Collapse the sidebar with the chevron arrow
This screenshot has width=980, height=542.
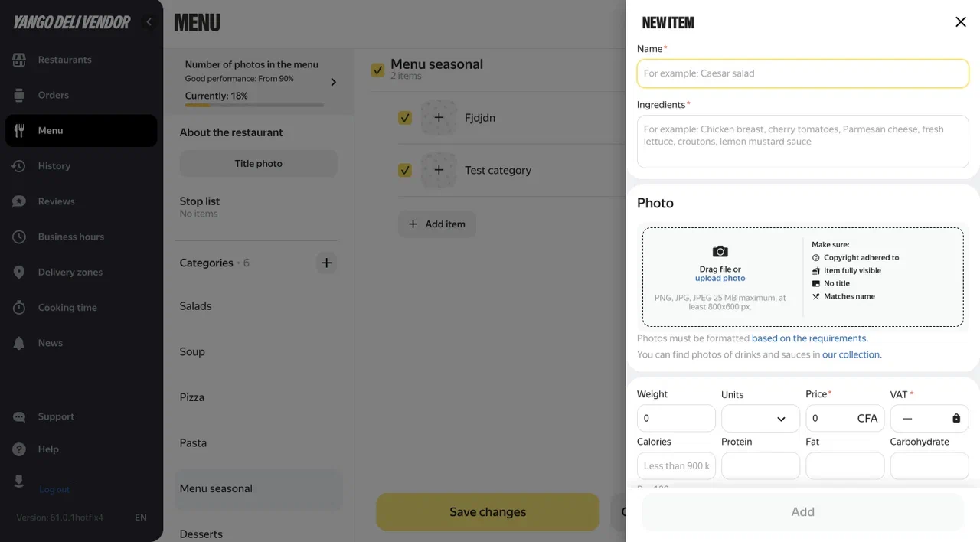click(149, 22)
